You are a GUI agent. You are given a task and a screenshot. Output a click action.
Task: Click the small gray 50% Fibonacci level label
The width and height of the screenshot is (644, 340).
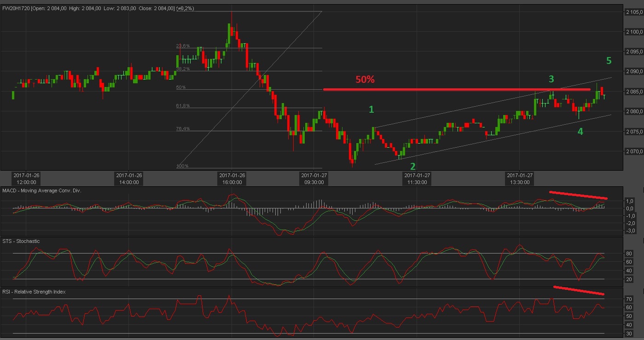181,87
